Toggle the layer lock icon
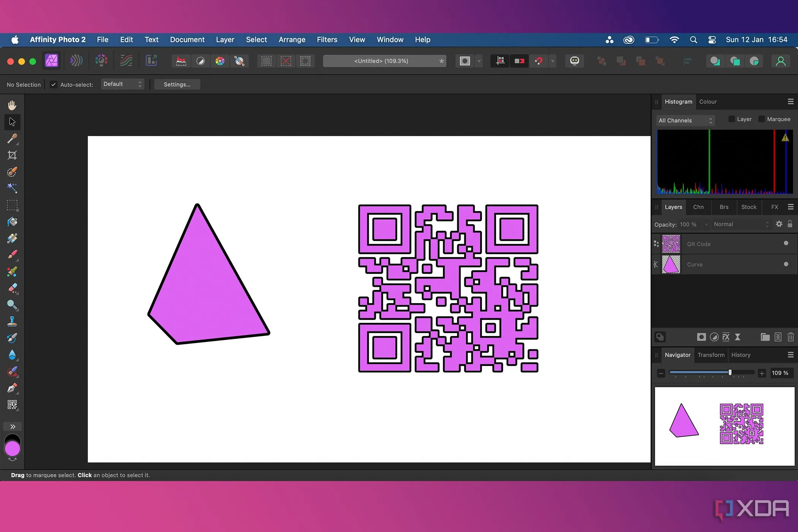 click(x=790, y=224)
